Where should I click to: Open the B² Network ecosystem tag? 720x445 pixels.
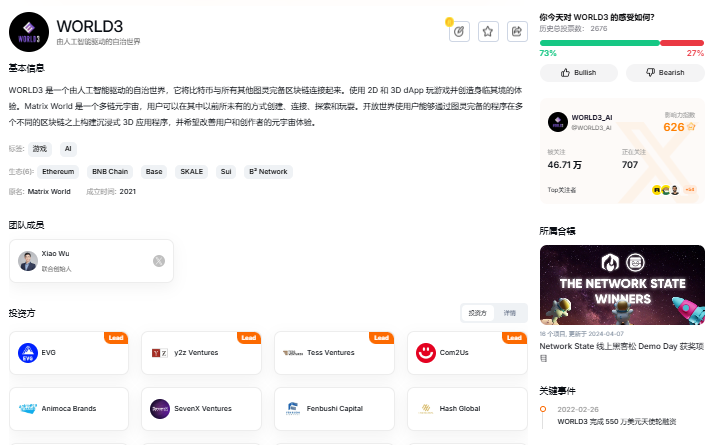tap(268, 172)
